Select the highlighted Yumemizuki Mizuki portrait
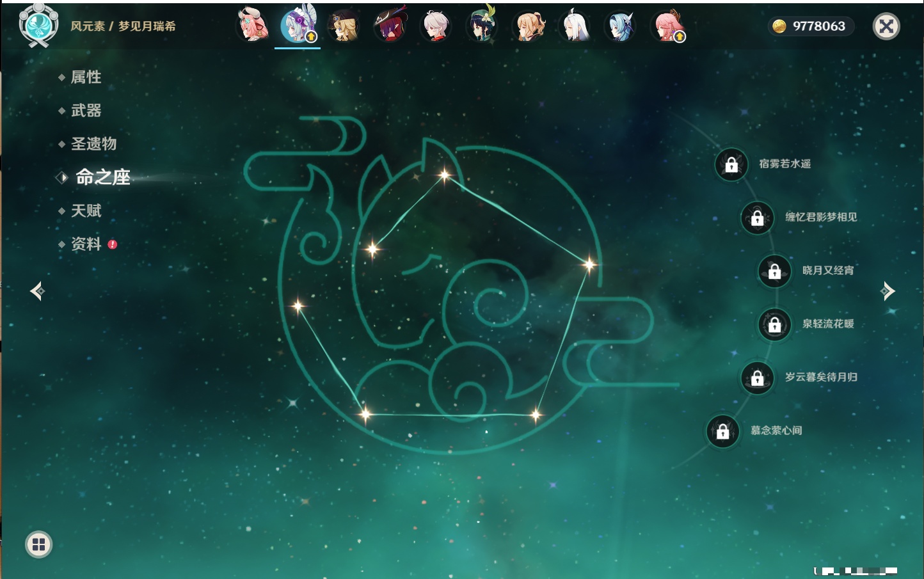The height and width of the screenshot is (579, 924). [x=298, y=26]
